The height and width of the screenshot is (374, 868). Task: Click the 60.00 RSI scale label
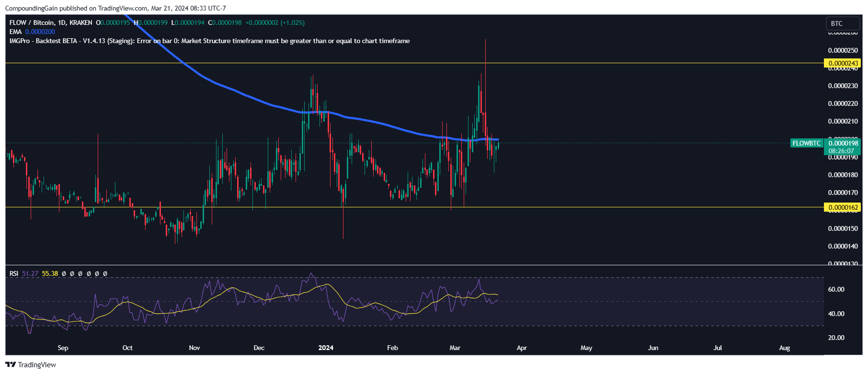[836, 289]
